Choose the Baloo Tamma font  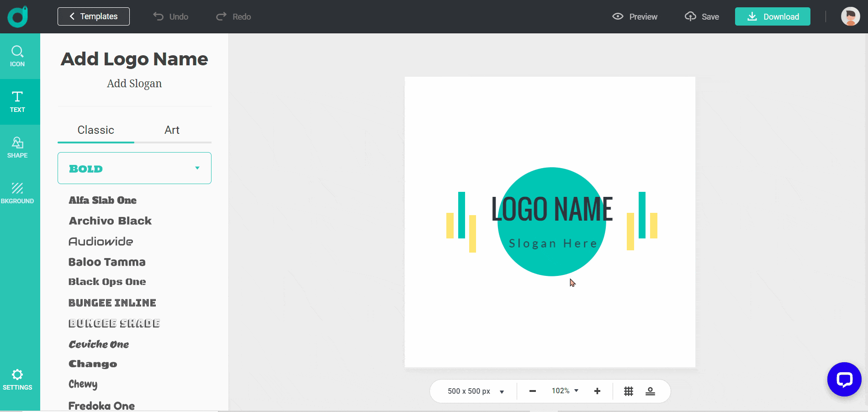pyautogui.click(x=107, y=262)
